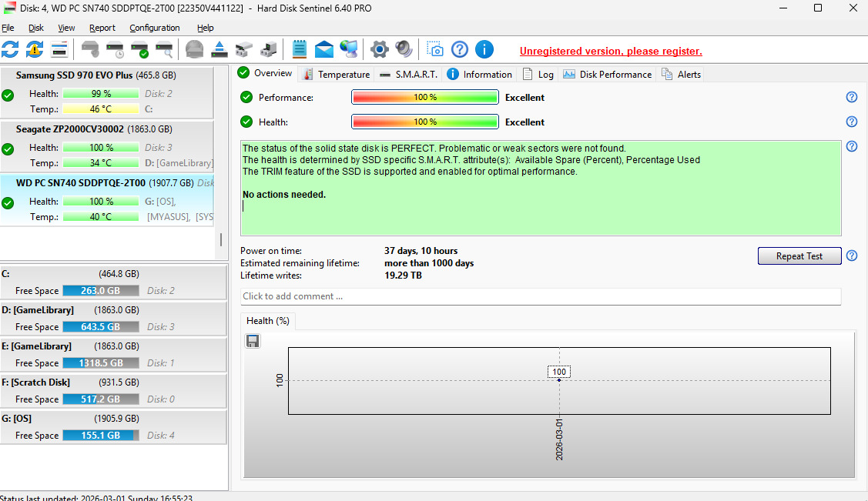Image resolution: width=868 pixels, height=501 pixels.
Task: Switch to the Information tab
Action: point(479,74)
